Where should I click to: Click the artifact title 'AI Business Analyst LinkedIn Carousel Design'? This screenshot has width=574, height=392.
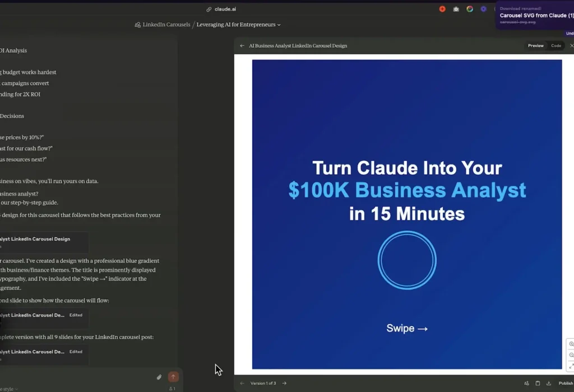click(298, 46)
